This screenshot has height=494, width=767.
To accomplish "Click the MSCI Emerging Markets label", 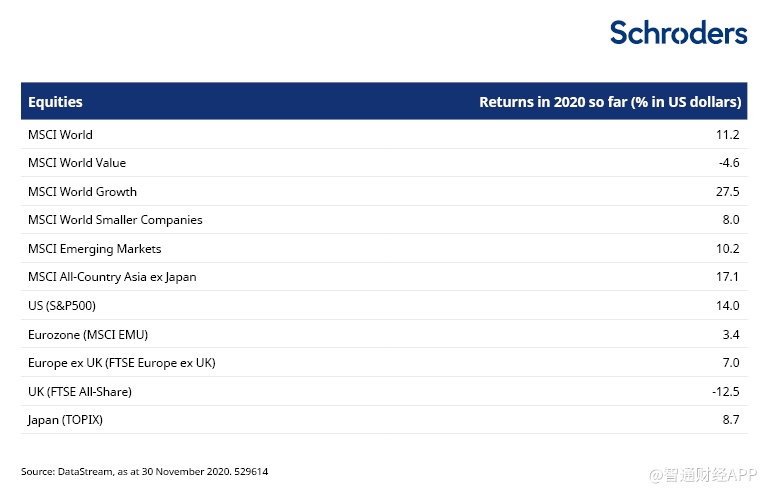I will [94, 249].
